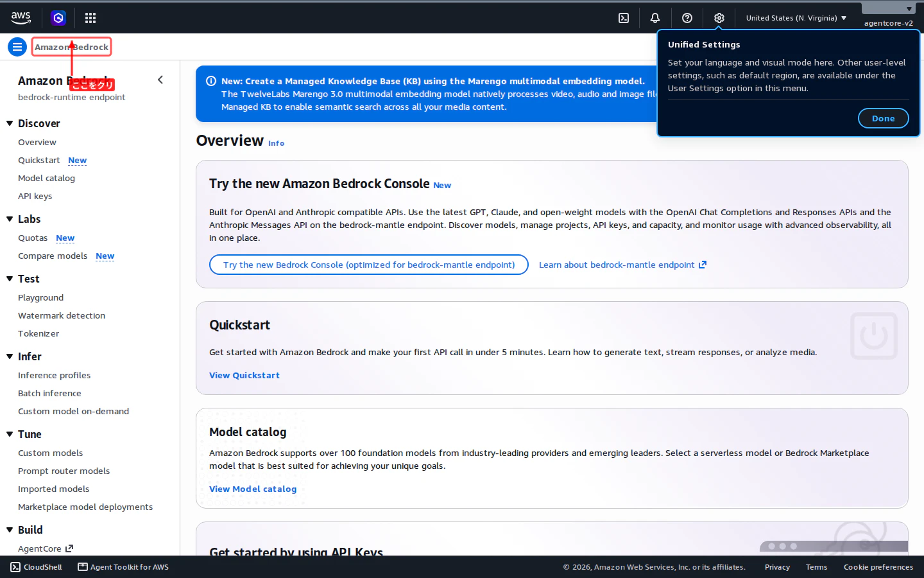Collapse the Tune section
The width and height of the screenshot is (924, 578).
point(10,434)
